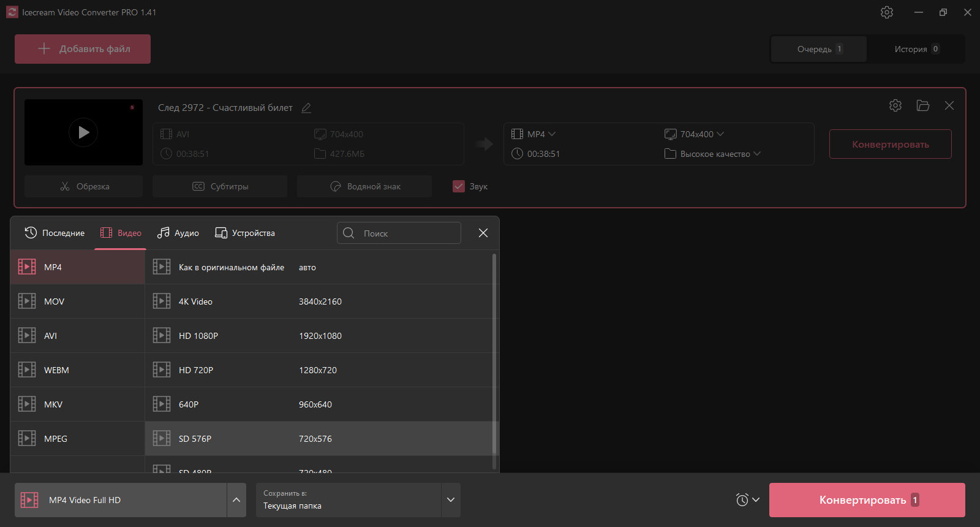Click the Поиск search field
The width and height of the screenshot is (980, 527).
(399, 233)
